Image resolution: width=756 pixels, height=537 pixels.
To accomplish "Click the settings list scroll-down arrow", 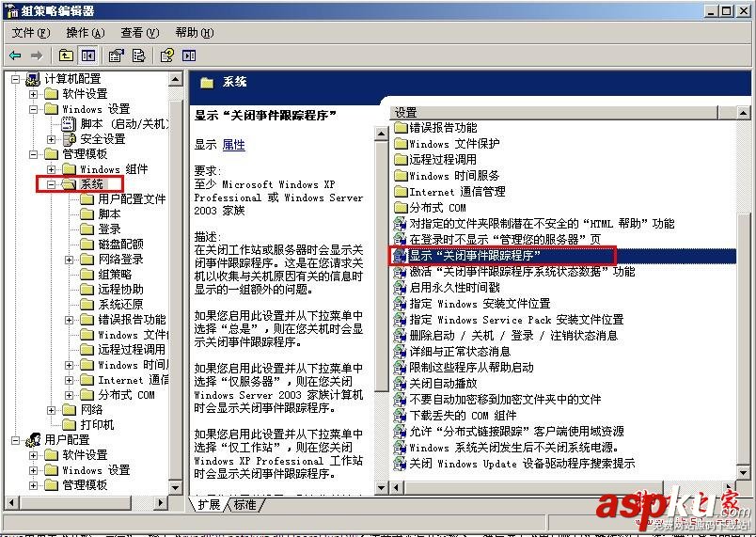I will point(743,473).
